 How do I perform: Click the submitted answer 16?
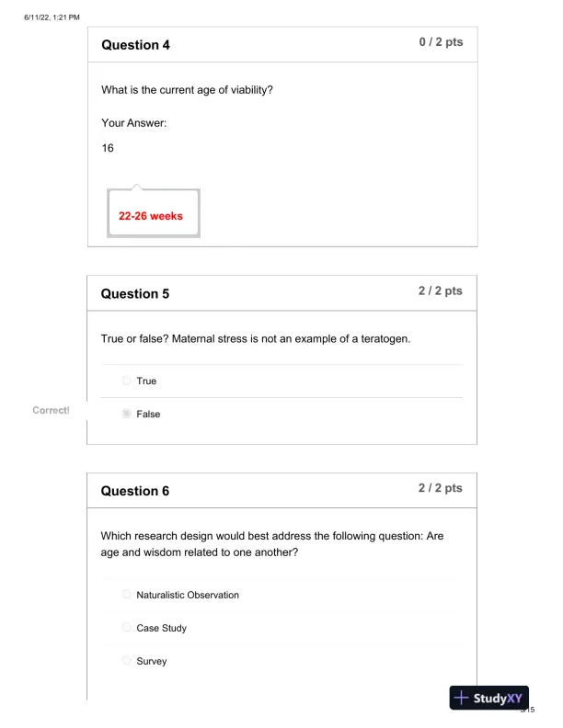pos(108,147)
